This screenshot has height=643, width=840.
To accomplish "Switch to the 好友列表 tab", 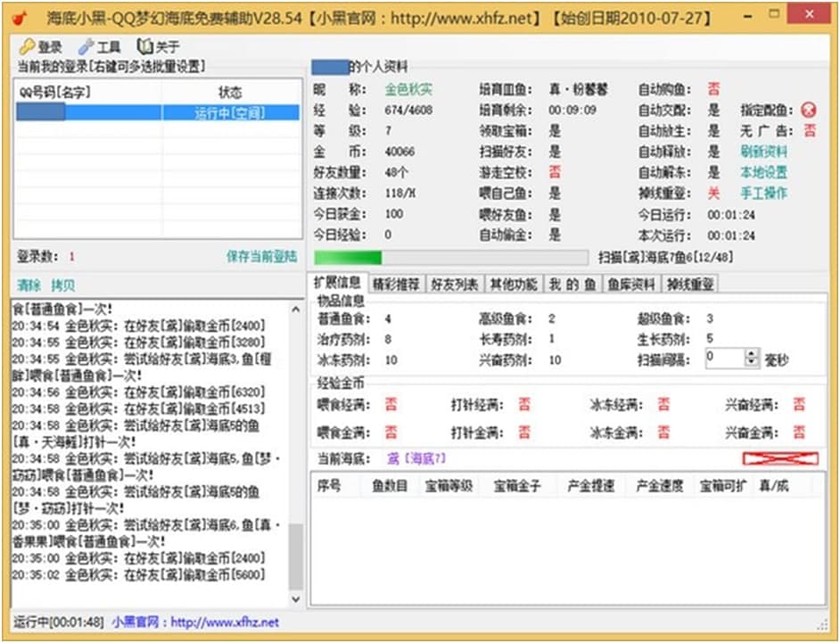I will [454, 284].
